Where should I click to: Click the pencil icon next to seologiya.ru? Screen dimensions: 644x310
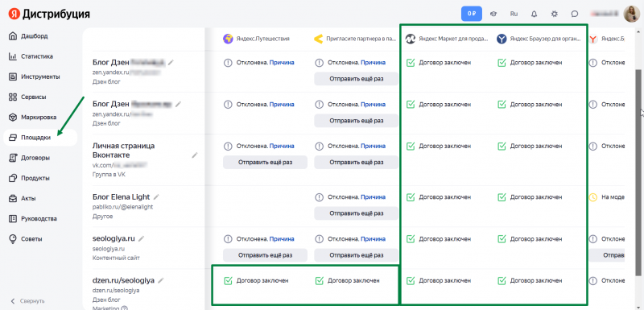point(142,238)
